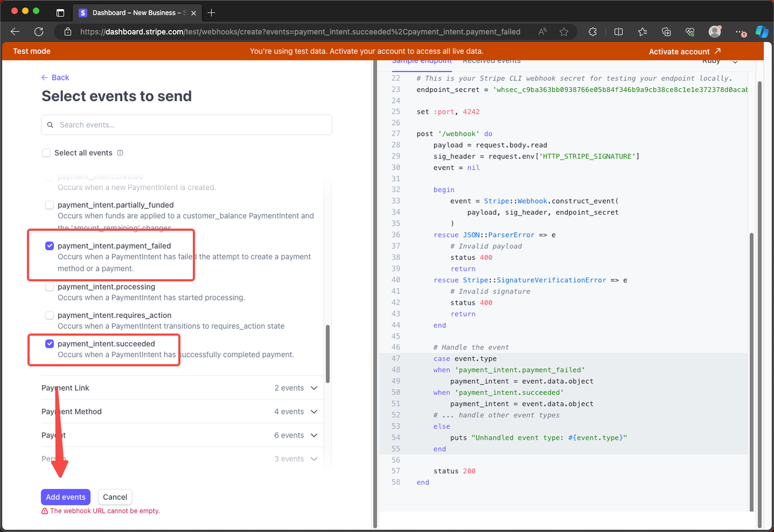The height and width of the screenshot is (532, 774).
Task: Click the "2 events" count for Payment Link
Action: (x=289, y=388)
